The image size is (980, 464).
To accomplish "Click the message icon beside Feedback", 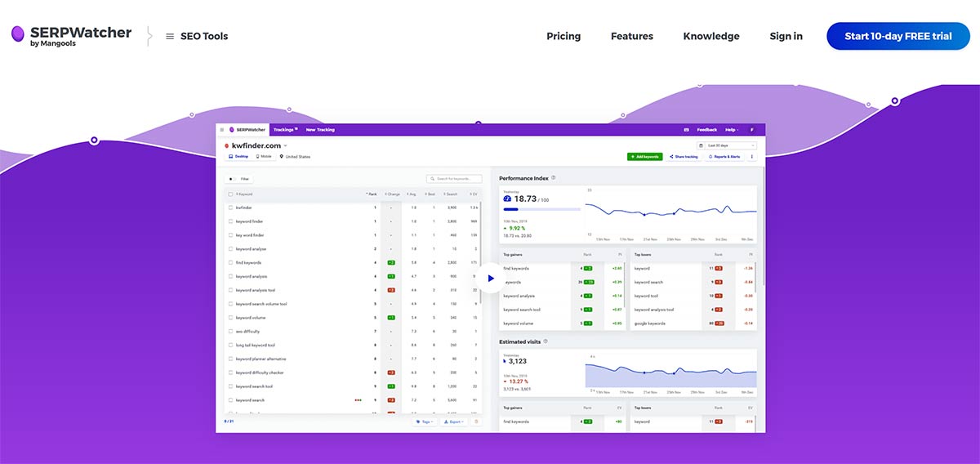I will pyautogui.click(x=687, y=129).
